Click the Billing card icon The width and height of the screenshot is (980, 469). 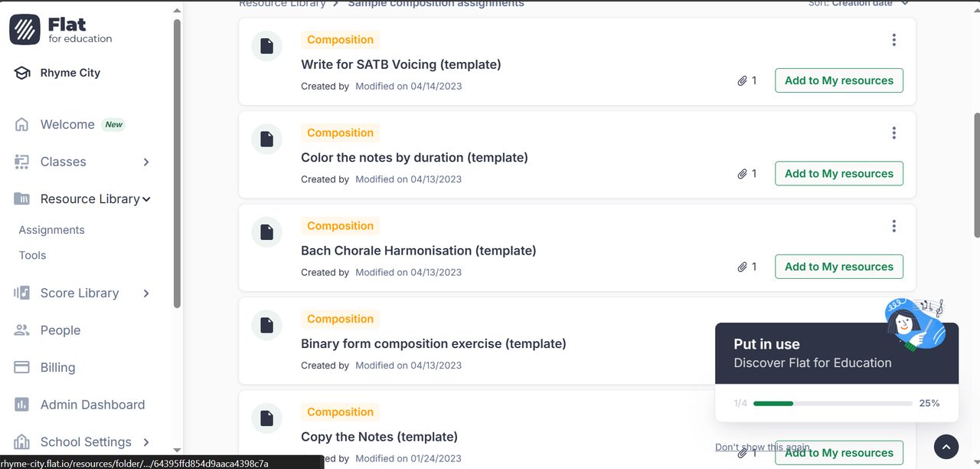22,368
